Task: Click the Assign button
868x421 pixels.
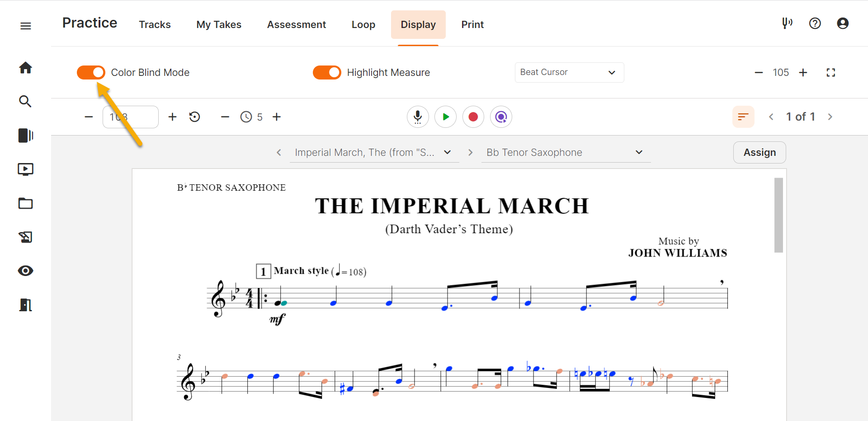Action: click(x=759, y=153)
